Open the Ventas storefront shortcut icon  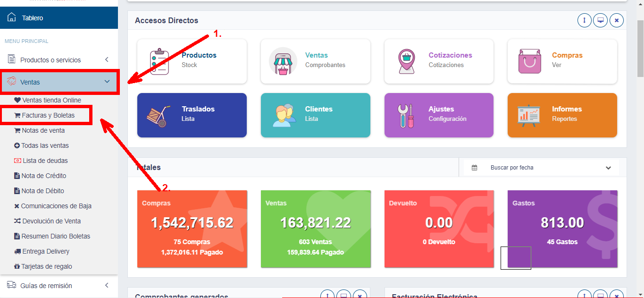(283, 61)
